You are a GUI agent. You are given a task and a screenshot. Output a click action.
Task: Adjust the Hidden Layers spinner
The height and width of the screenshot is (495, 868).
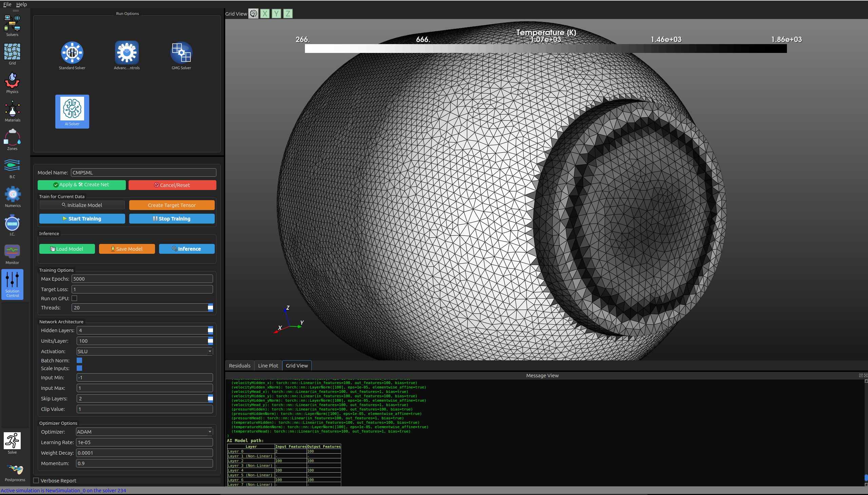click(210, 330)
